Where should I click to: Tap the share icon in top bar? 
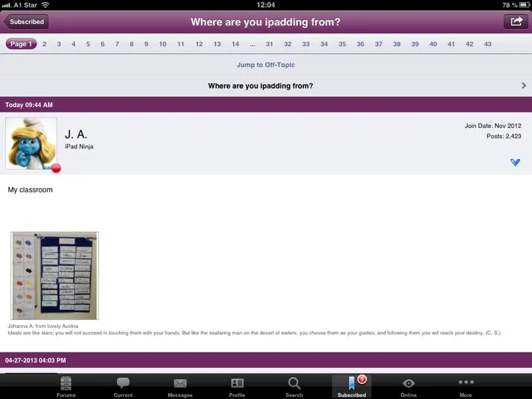(516, 21)
